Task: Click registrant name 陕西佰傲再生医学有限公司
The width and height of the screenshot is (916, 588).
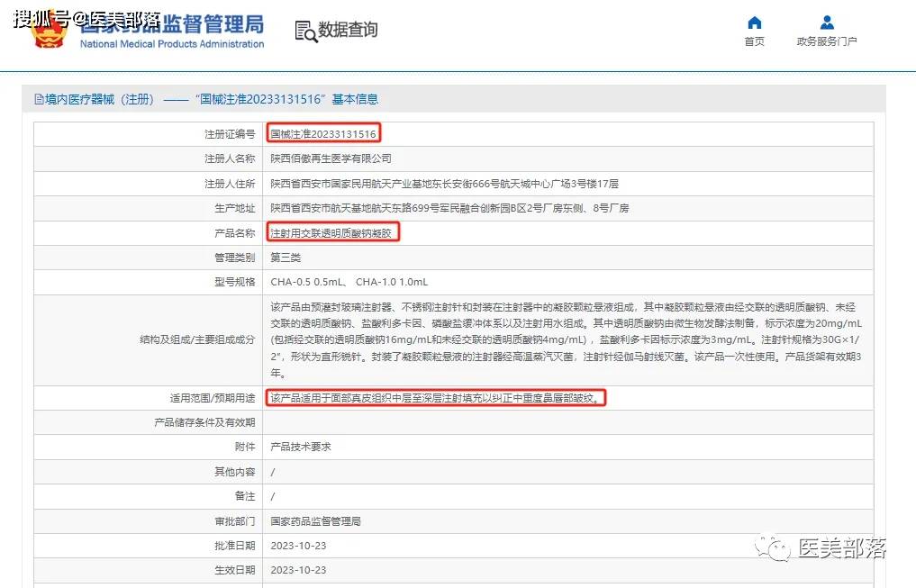Action: 331,158
